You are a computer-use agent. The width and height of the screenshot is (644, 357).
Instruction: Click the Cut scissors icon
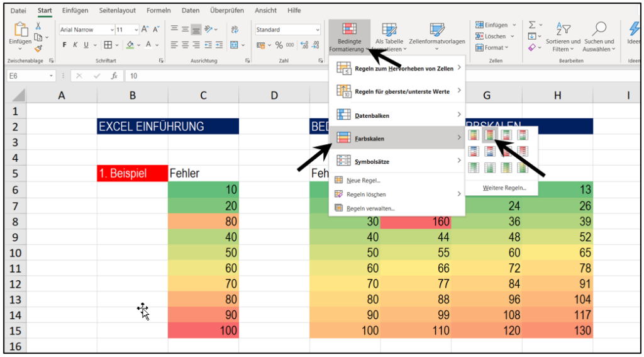pos(38,26)
